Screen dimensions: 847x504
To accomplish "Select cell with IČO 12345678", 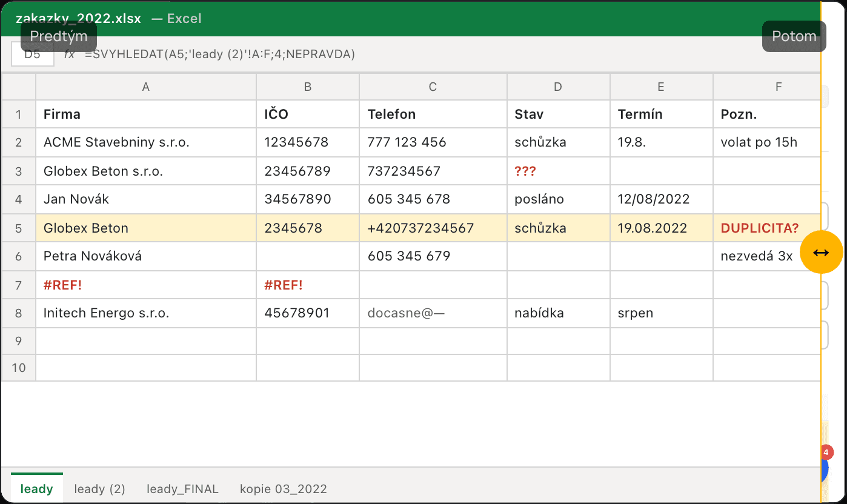I will (x=308, y=142).
